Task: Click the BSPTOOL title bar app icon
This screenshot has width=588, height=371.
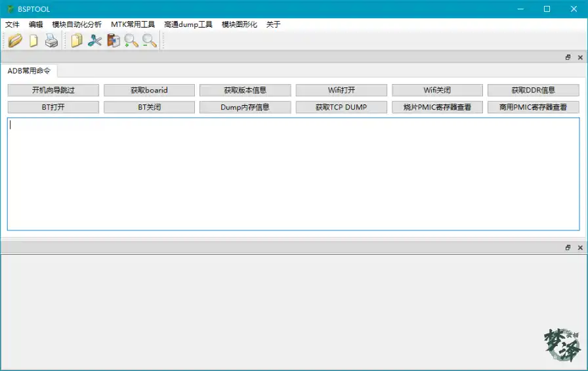Action: coord(10,9)
